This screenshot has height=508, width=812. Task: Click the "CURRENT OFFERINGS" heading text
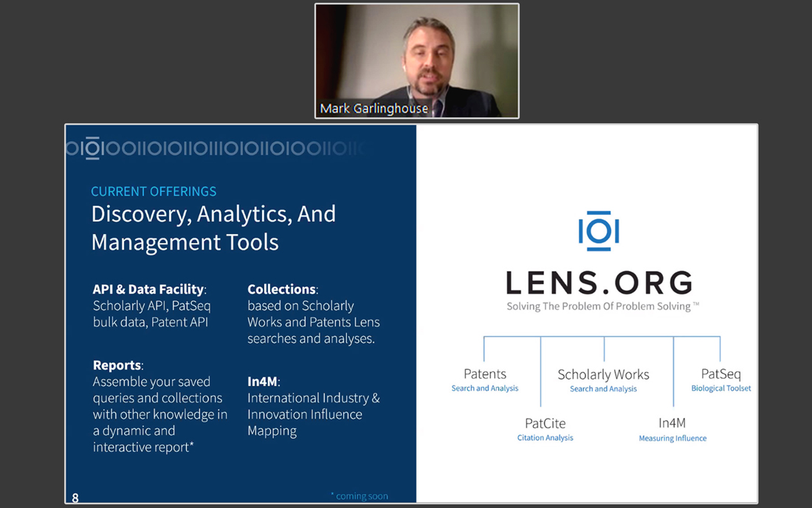coord(154,191)
